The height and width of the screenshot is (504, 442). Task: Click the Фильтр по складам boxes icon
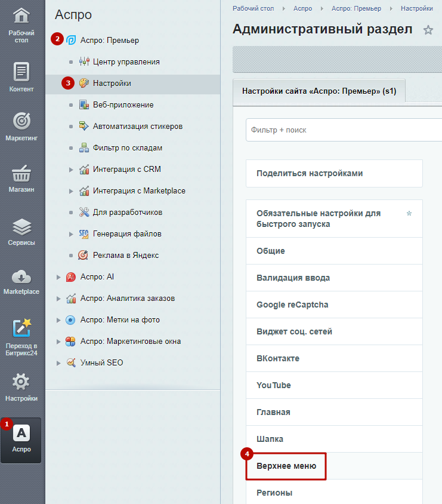(84, 147)
